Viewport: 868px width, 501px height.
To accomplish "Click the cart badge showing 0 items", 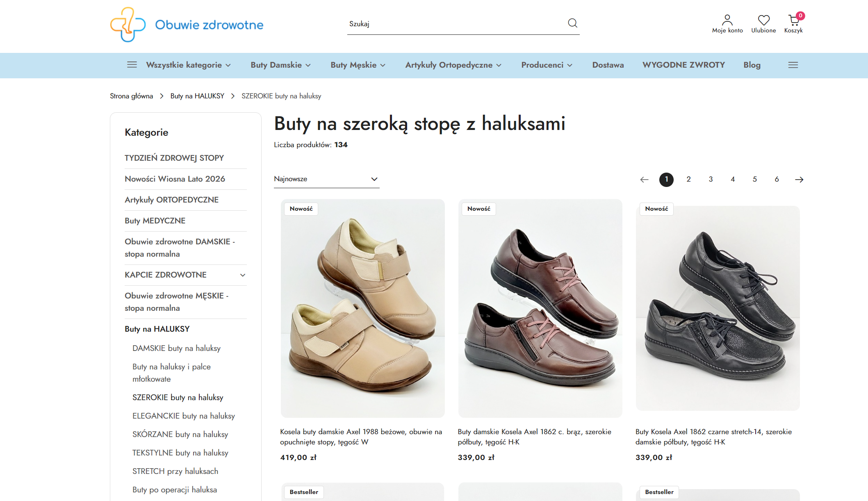I will tap(800, 16).
